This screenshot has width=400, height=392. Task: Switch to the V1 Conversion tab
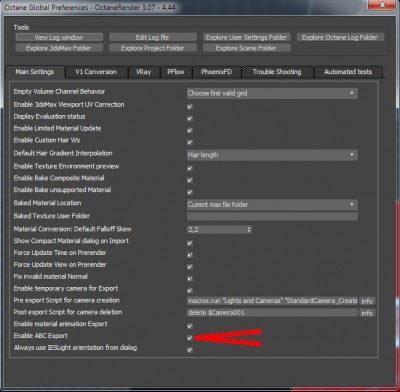tap(96, 72)
